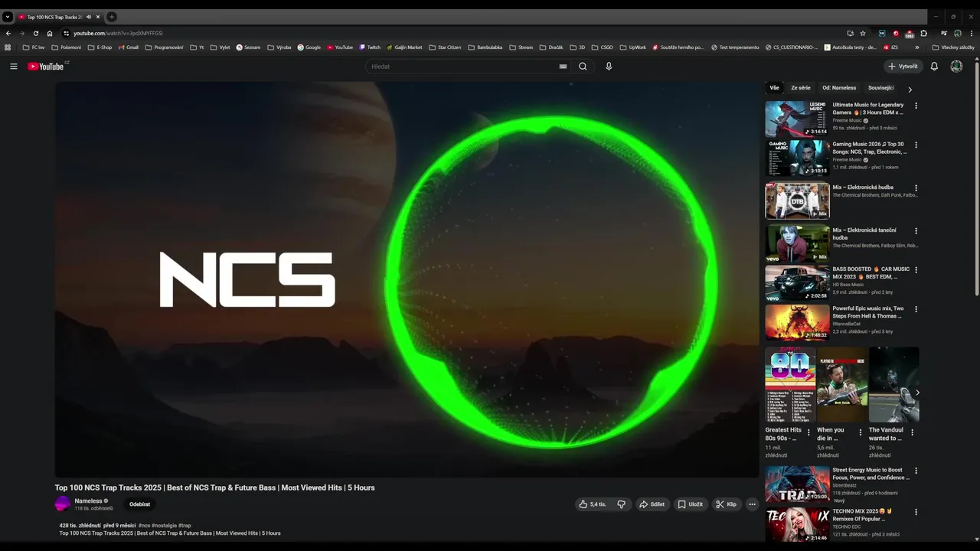The image size is (980, 551).
Task: Go back in the browser
Action: click(x=8, y=33)
